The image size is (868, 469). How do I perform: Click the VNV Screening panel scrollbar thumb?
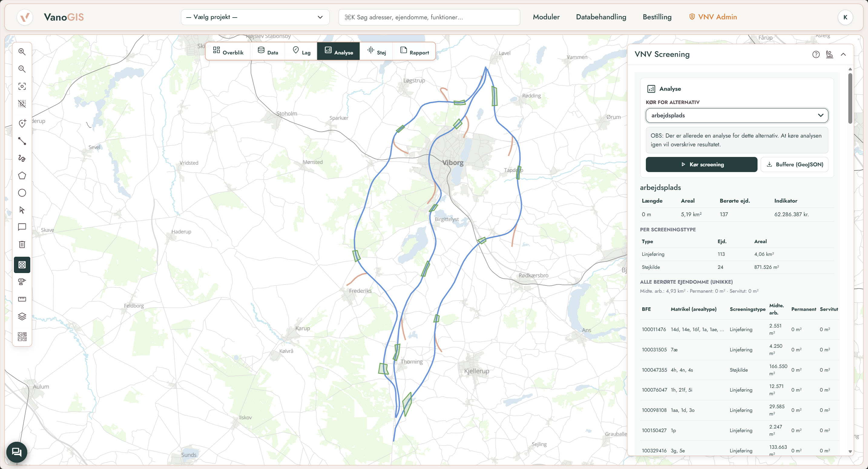tap(850, 98)
